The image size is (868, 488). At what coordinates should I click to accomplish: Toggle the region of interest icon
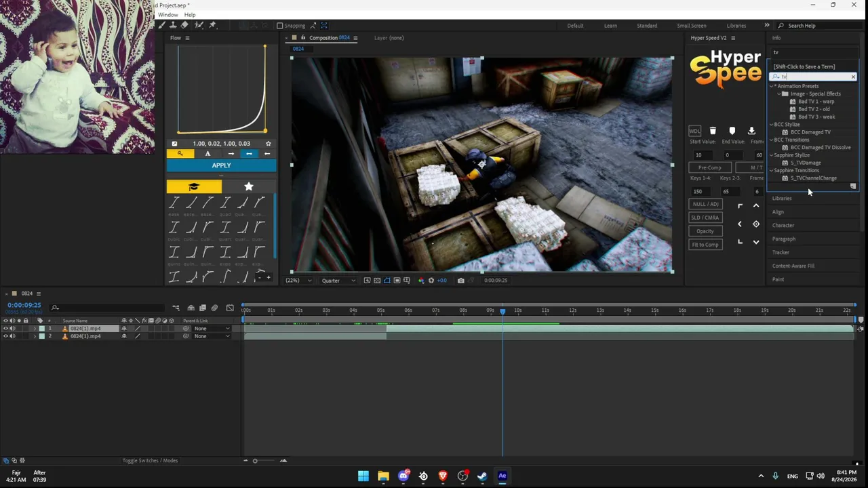point(397,281)
